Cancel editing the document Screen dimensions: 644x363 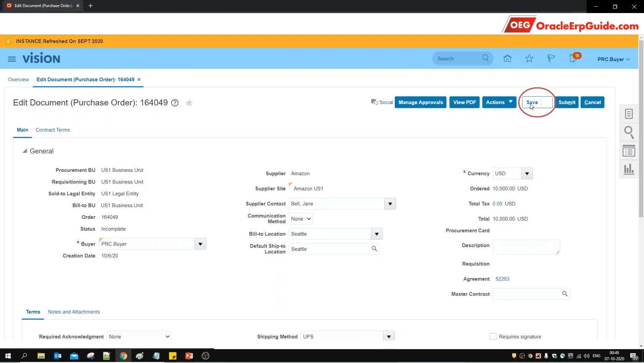tap(592, 102)
